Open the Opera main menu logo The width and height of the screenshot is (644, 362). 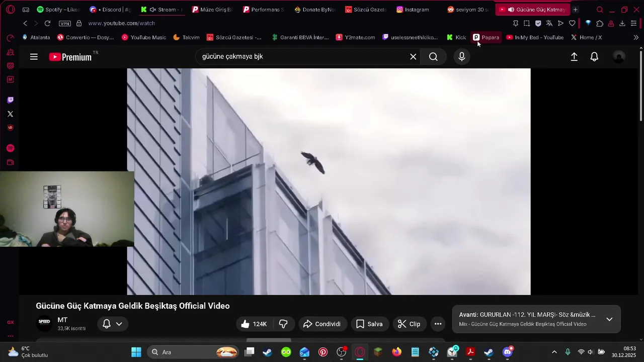[10, 10]
